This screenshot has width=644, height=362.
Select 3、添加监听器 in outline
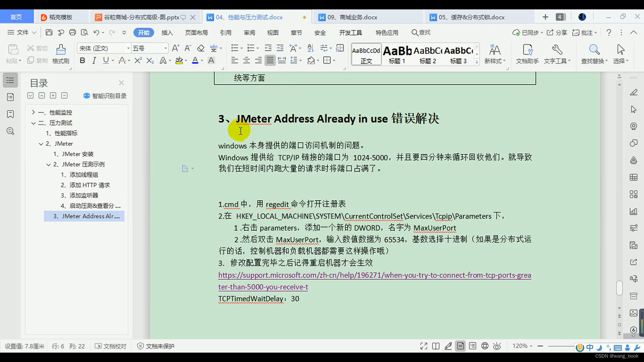[79, 195]
